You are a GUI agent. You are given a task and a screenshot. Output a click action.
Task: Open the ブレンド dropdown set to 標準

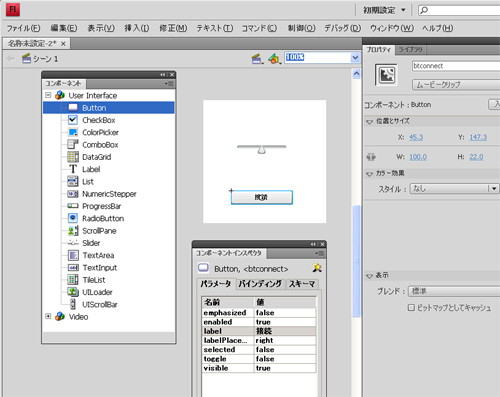[x=455, y=291]
